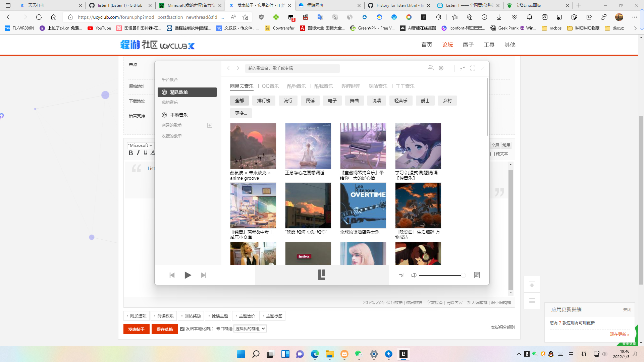Open 选择我的群组 dropdown
This screenshot has width=644, height=362.
tap(250, 329)
